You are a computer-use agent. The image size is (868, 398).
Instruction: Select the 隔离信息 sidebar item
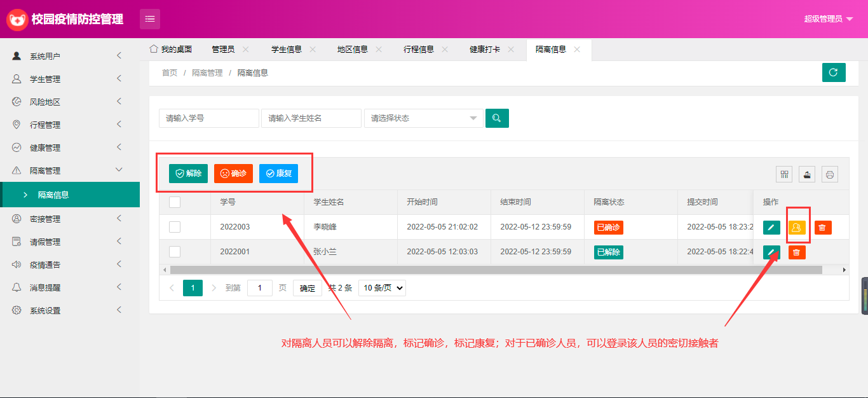coord(70,195)
